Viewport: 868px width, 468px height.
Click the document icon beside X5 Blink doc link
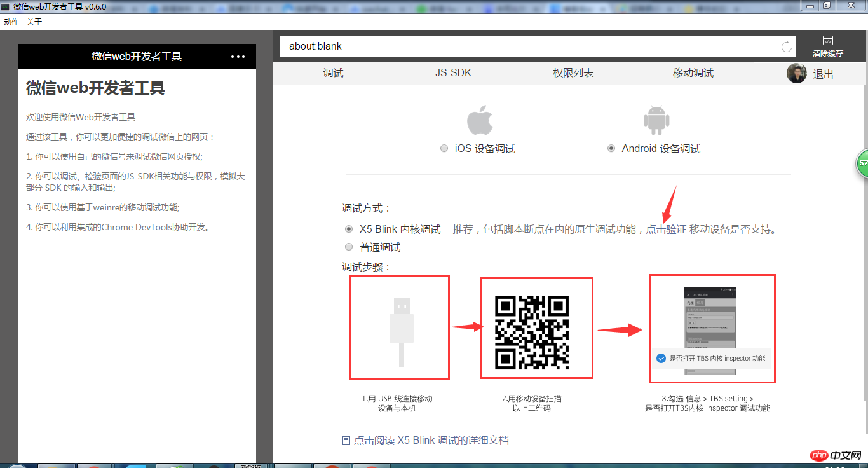click(x=346, y=440)
